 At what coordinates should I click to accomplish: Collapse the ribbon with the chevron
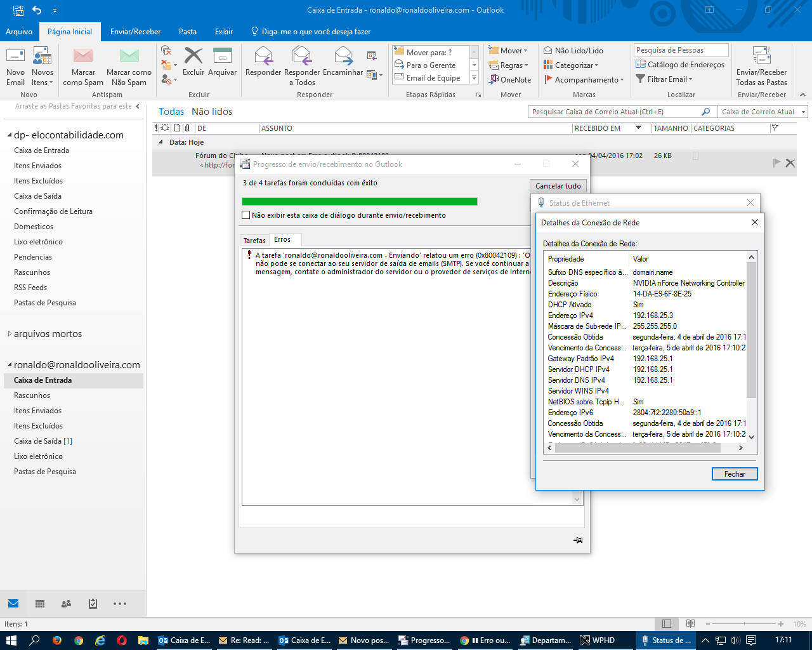click(802, 95)
